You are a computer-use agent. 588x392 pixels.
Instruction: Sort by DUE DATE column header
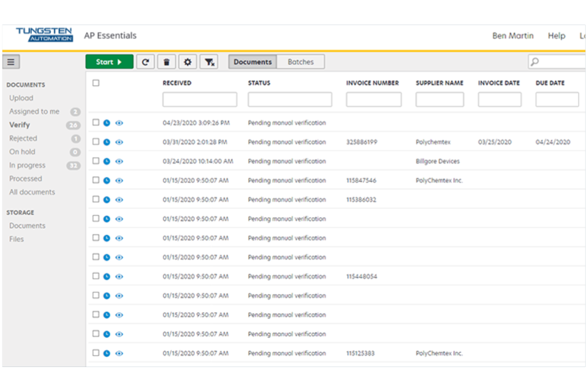[x=550, y=83]
